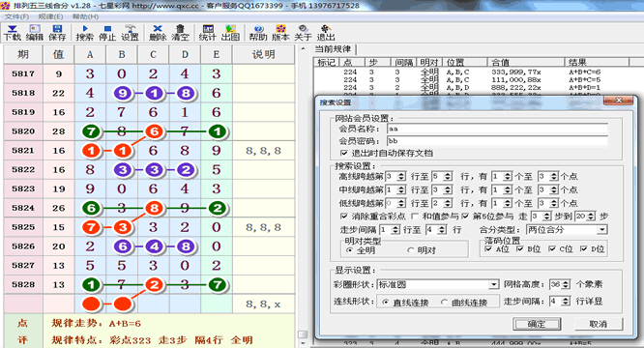Open the 文件(F) menu
This screenshot has width=644, height=348.
coord(16,16)
